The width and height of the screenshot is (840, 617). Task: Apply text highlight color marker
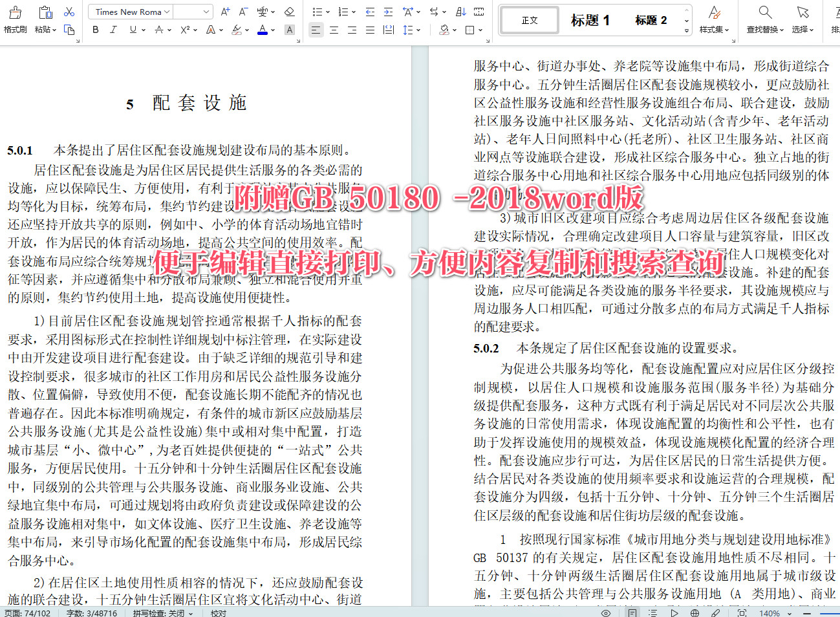tap(236, 30)
